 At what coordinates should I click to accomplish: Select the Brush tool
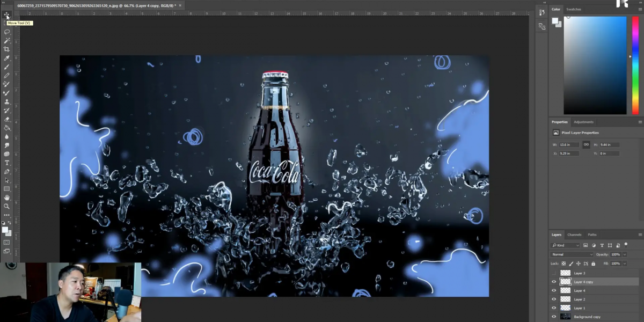[7, 67]
